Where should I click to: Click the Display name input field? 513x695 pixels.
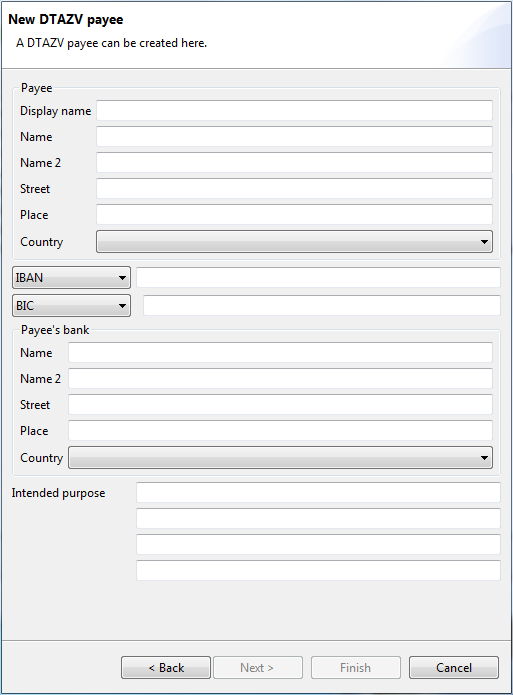(x=294, y=110)
